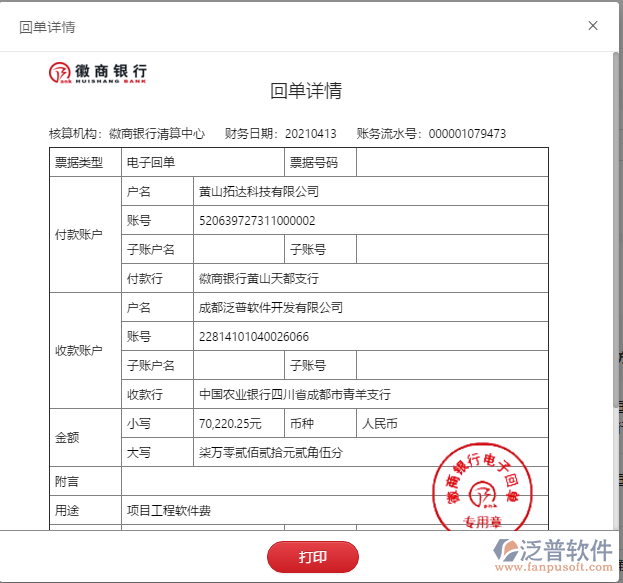This screenshot has height=583, width=623.
Task: Click the 核算机构 text 徽商银行清算中心
Action: coord(157,134)
